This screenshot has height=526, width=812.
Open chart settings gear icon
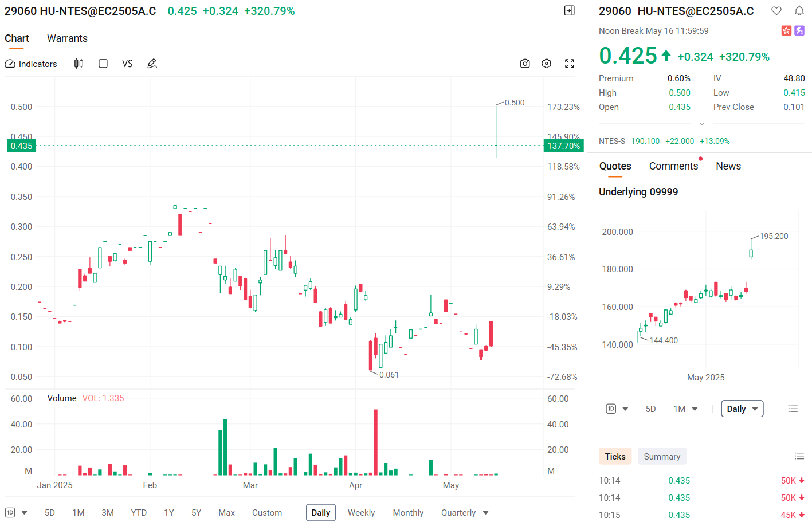(x=547, y=64)
